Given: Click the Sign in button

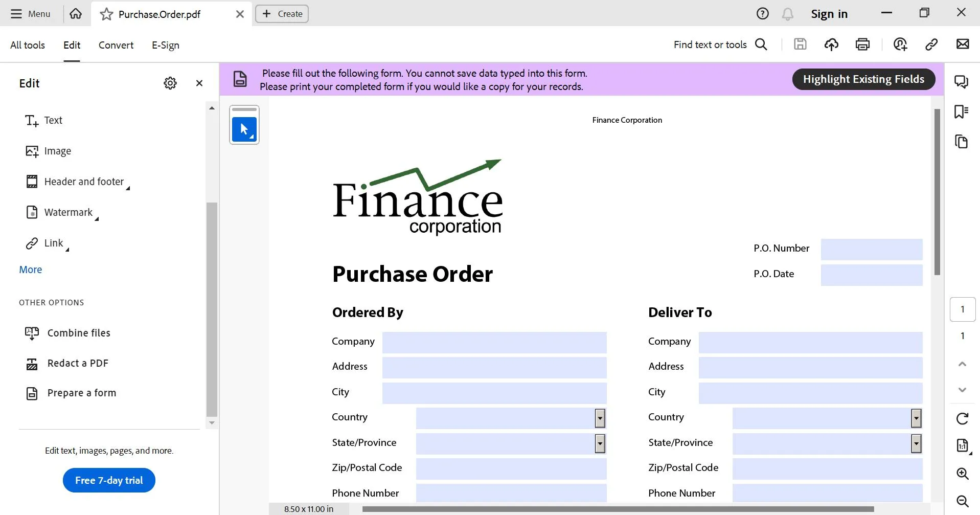Looking at the screenshot, I should 829,14.
